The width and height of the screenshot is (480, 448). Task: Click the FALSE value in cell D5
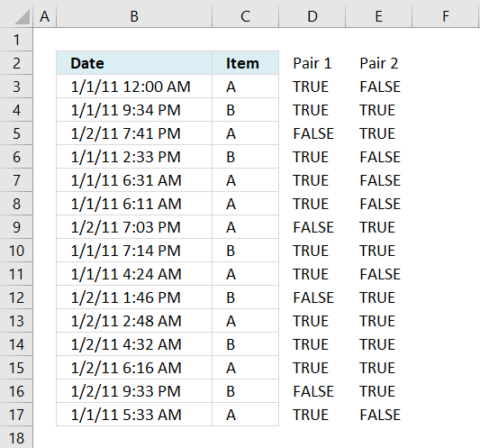coord(313,133)
